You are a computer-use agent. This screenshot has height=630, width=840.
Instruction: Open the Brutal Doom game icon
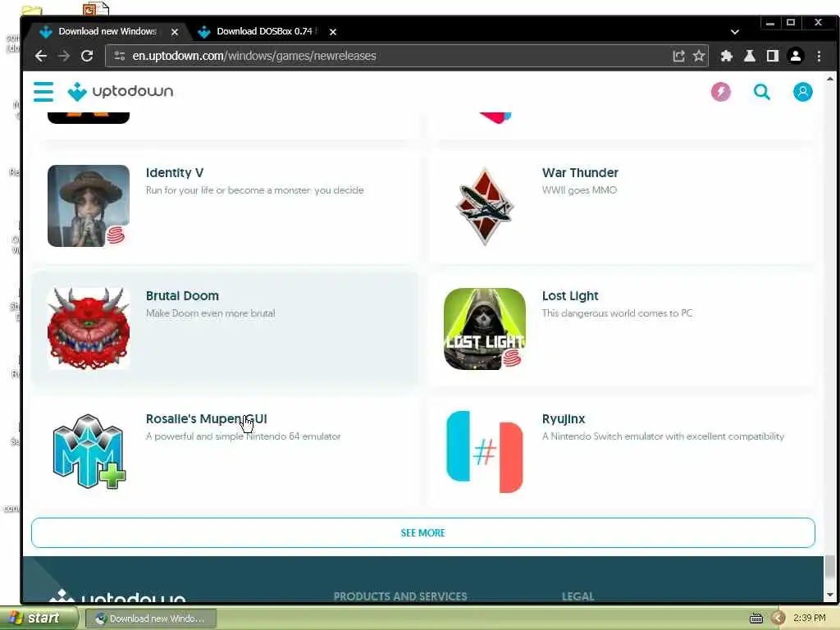[x=89, y=329]
